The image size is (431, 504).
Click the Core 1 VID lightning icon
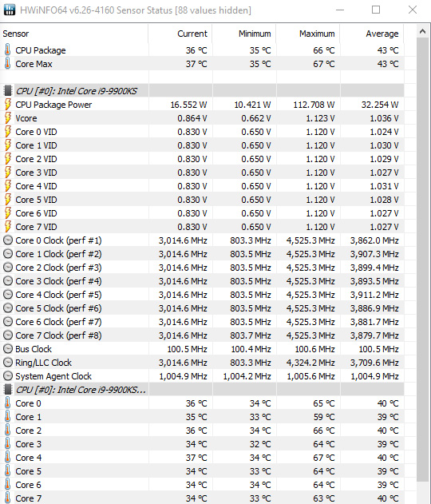tap(8, 145)
